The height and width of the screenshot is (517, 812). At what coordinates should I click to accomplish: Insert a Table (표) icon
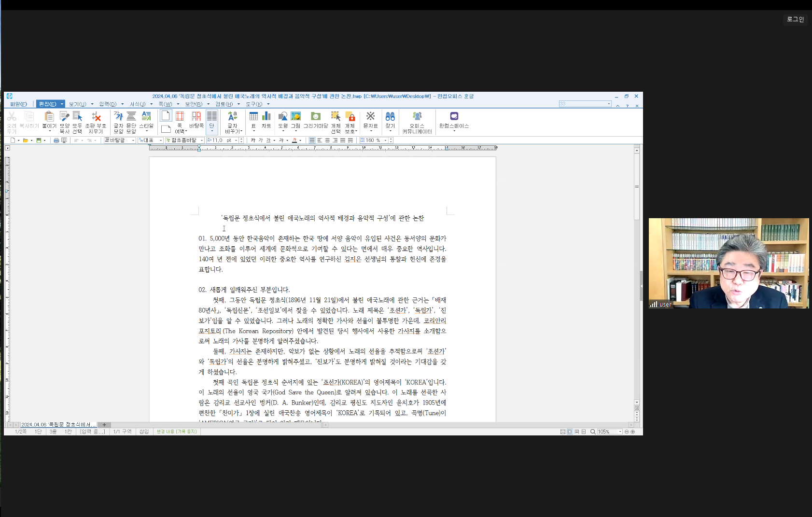[x=253, y=116]
